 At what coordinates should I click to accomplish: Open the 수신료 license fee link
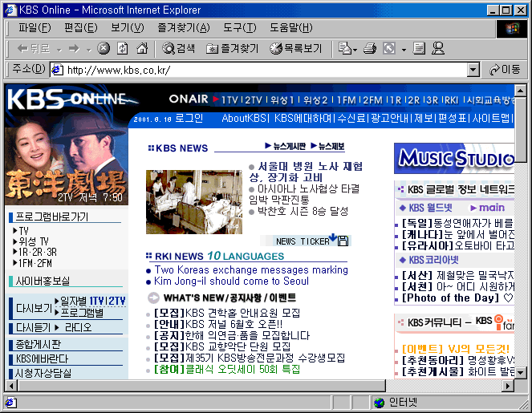click(x=351, y=119)
